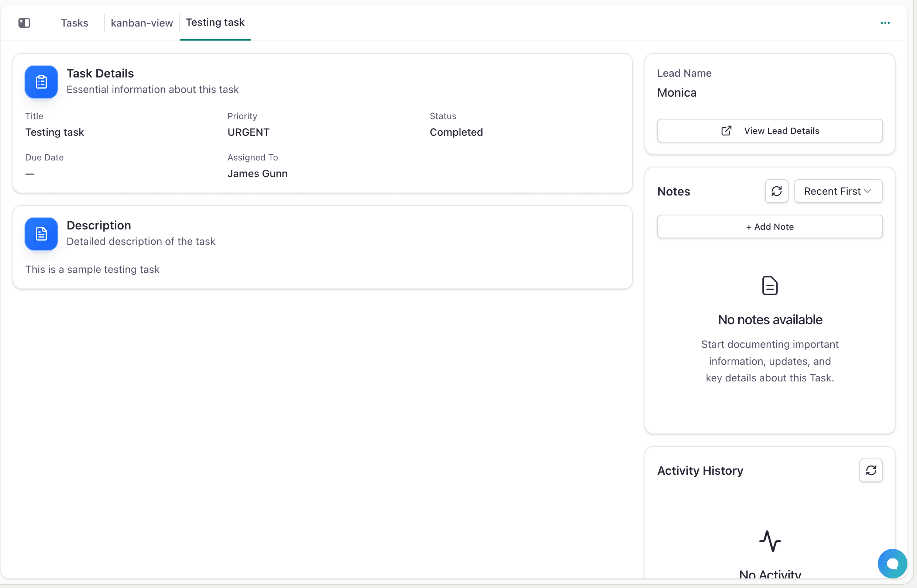Click the View Lead Details button
This screenshot has height=588, width=917.
click(x=769, y=131)
